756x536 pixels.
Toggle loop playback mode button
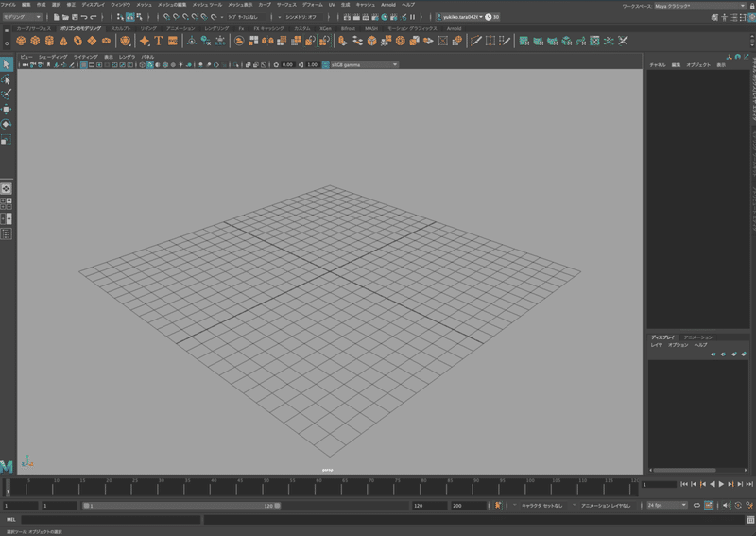click(x=696, y=505)
